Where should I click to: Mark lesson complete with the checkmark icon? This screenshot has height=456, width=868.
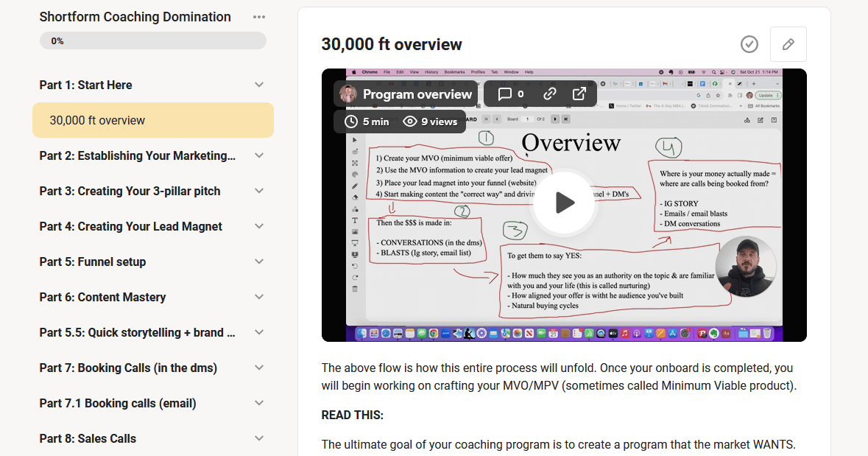[x=749, y=44]
